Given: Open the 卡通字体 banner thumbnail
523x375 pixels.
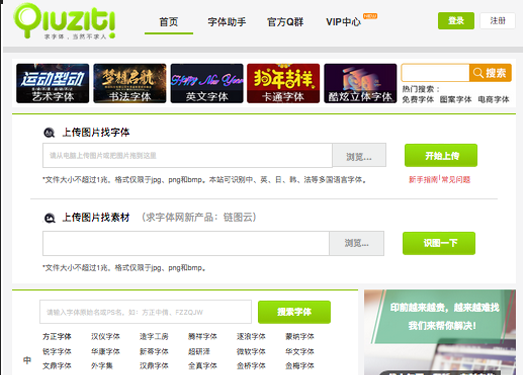Looking at the screenshot, I should [x=284, y=83].
